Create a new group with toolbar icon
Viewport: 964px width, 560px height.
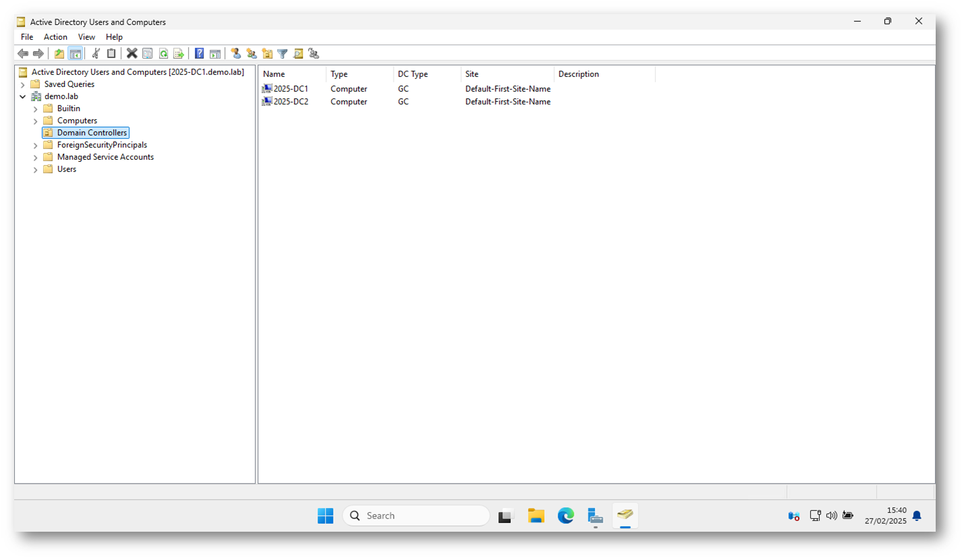[251, 53]
